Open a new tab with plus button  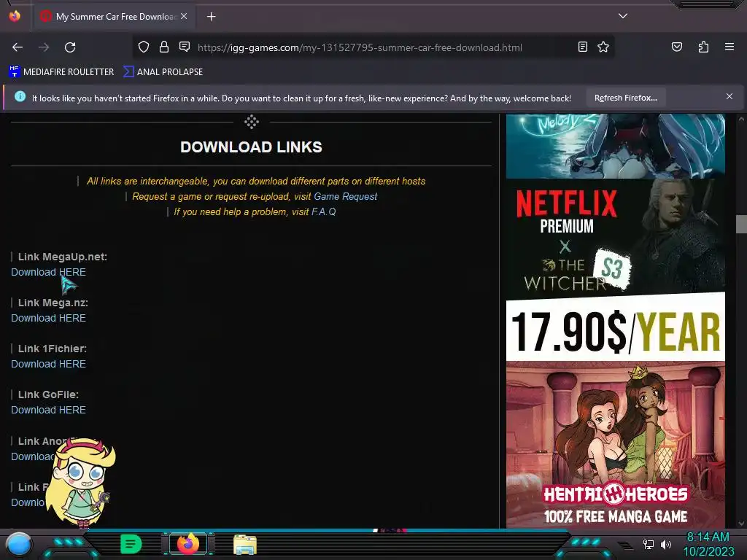click(211, 17)
